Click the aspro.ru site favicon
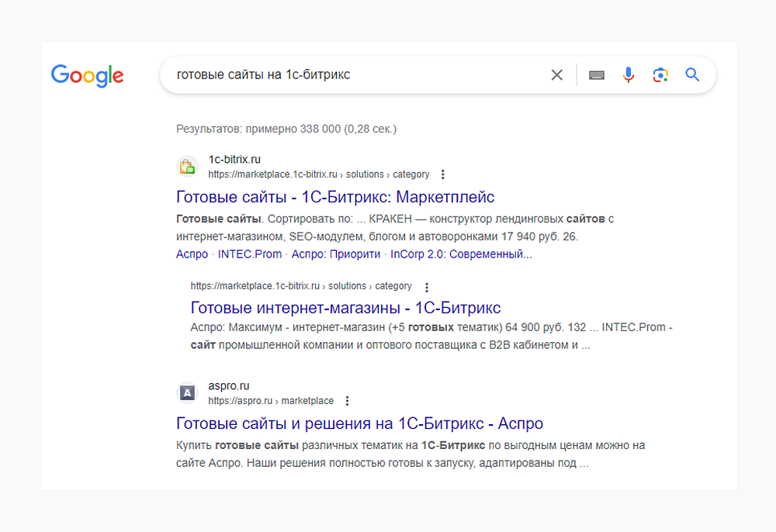 click(x=187, y=392)
